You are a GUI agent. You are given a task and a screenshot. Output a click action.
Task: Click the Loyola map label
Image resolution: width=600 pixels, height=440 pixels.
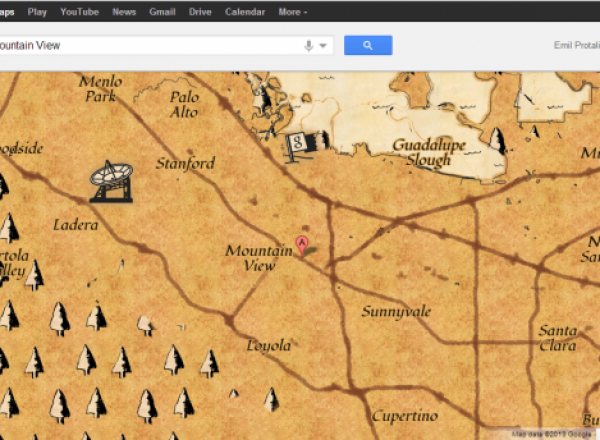pyautogui.click(x=269, y=346)
